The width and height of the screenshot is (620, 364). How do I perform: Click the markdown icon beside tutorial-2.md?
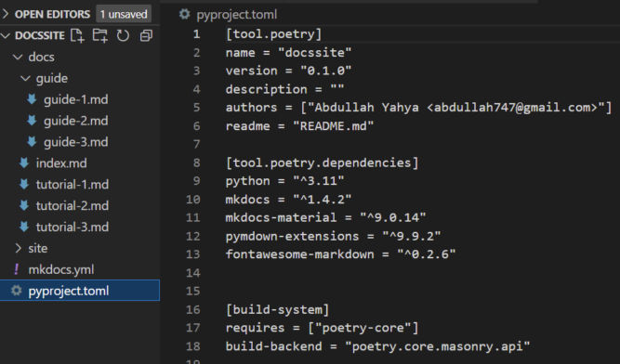pos(24,206)
